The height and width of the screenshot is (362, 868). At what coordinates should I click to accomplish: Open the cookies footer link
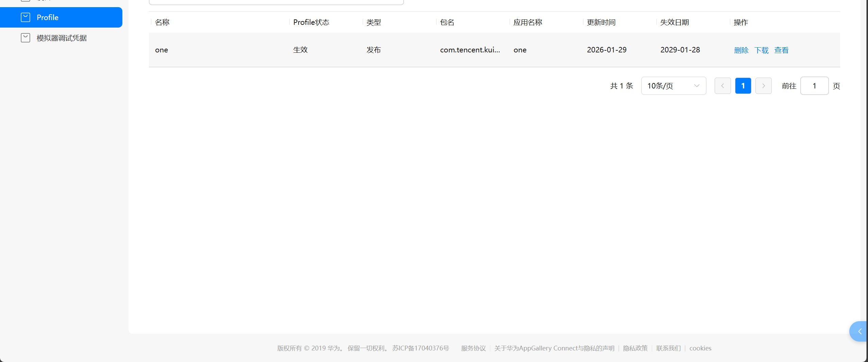[x=700, y=348]
